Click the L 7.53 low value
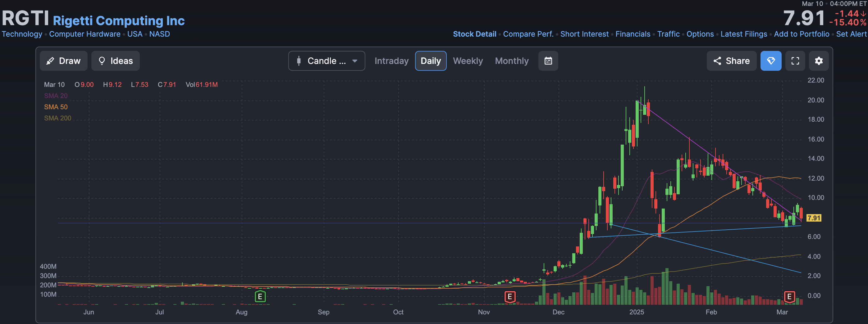The width and height of the screenshot is (868, 324). (x=139, y=85)
